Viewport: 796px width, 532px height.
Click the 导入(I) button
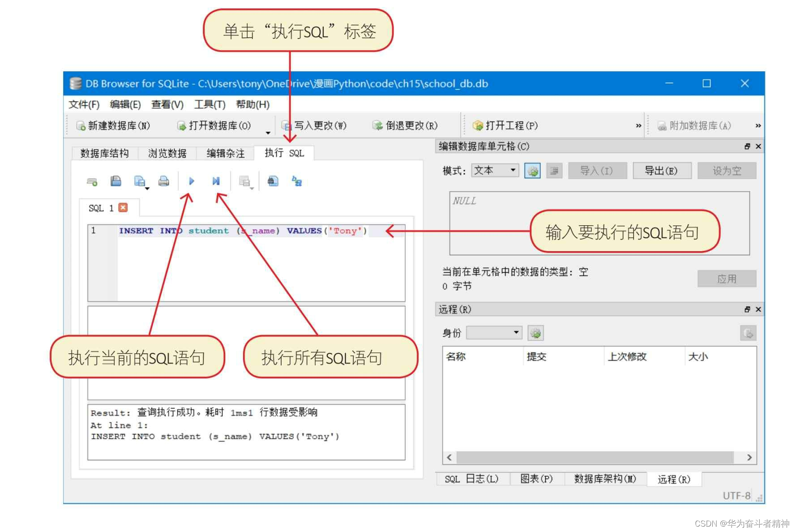(597, 171)
